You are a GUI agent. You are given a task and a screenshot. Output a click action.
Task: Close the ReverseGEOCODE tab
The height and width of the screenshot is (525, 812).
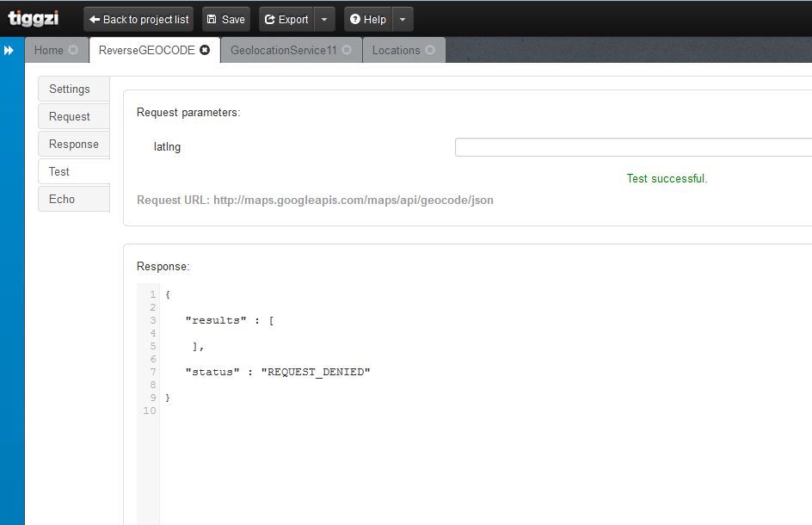point(205,50)
